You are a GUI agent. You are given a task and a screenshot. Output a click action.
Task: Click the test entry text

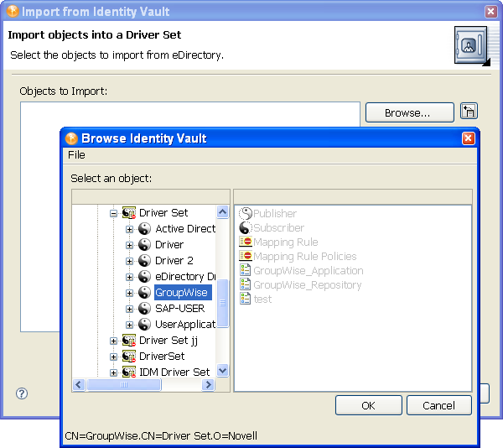(x=262, y=300)
